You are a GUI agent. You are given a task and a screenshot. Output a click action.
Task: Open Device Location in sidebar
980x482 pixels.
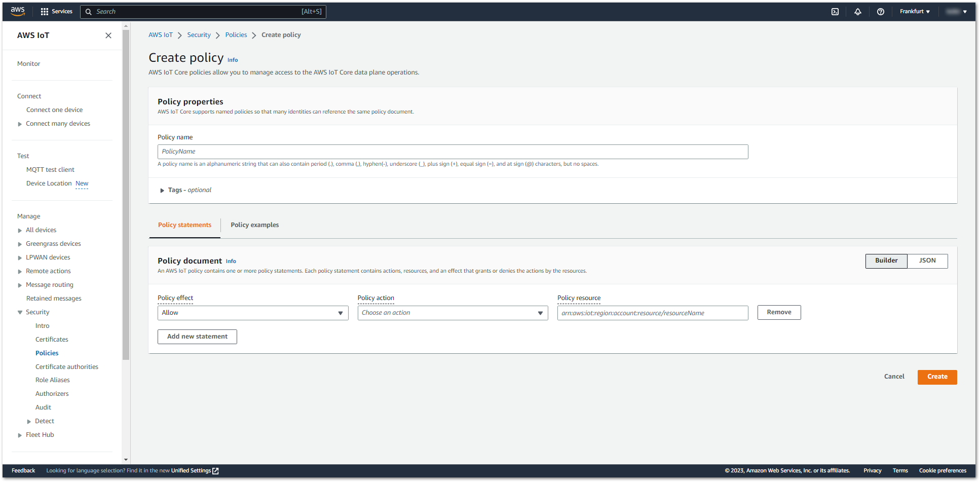(x=49, y=183)
